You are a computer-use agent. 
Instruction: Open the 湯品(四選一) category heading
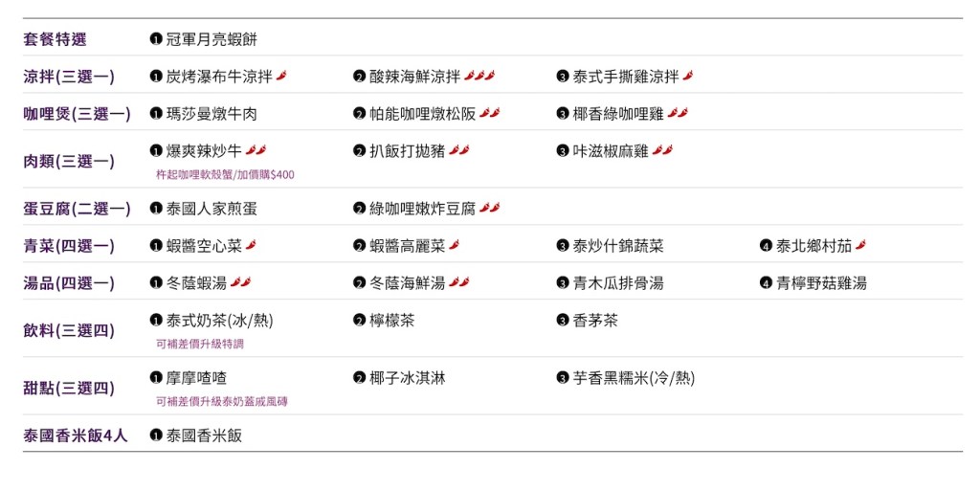coord(69,283)
